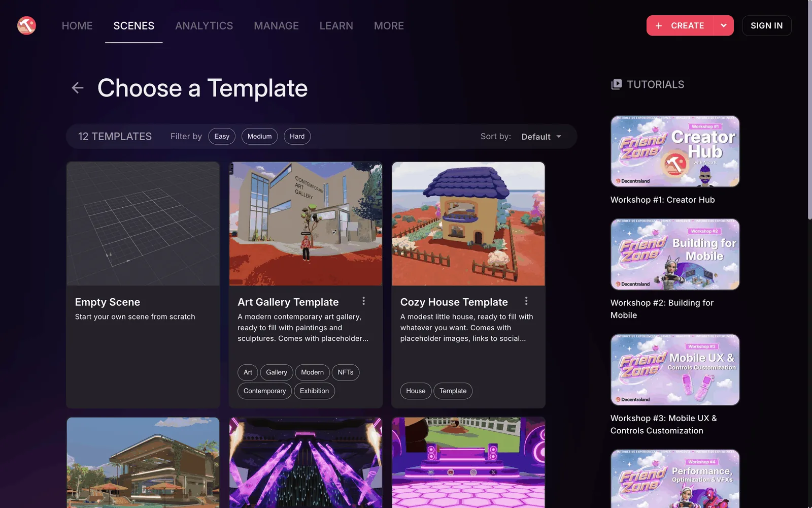Select the Exhibition tag chip
812x508 pixels.
314,391
